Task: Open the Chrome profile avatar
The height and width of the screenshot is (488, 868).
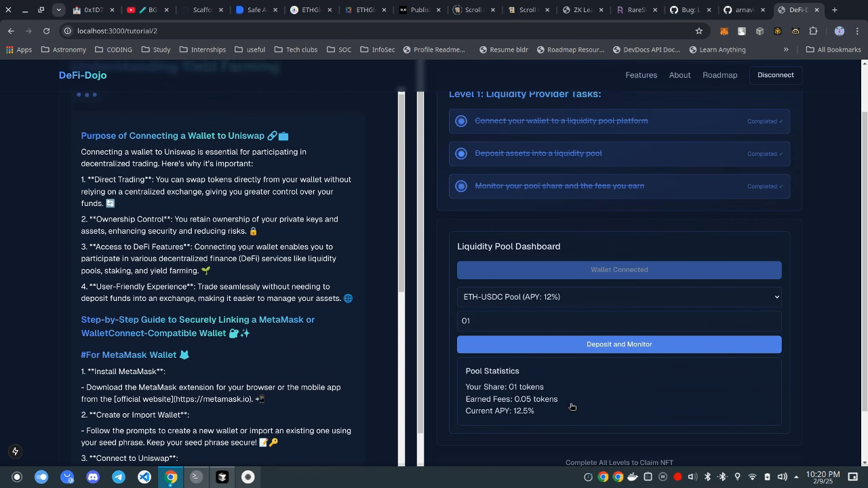Action: [x=840, y=31]
